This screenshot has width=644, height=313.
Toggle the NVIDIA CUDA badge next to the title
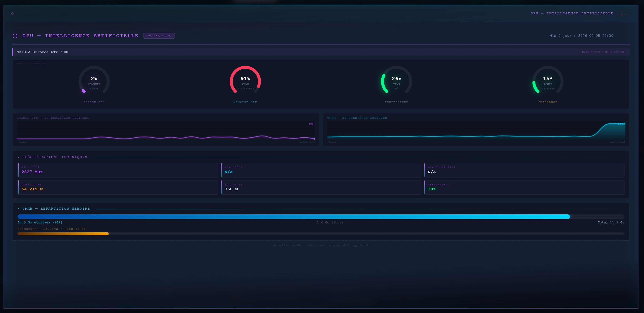click(159, 35)
